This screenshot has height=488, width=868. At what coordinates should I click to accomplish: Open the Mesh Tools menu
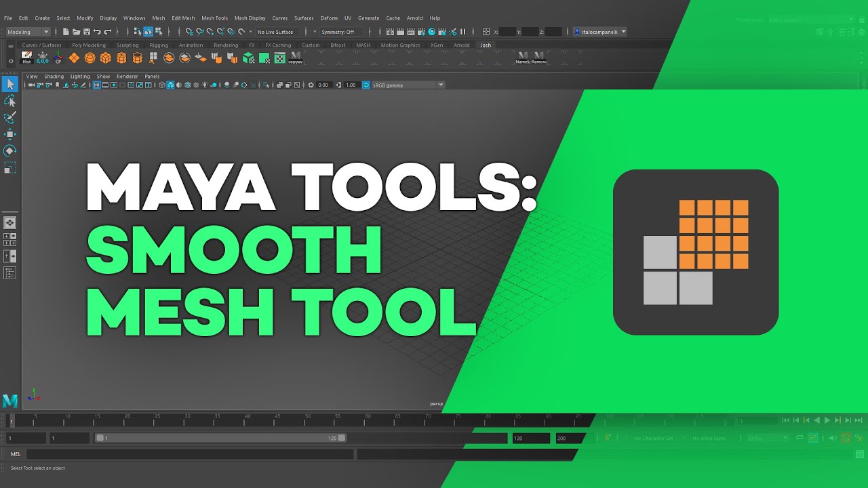click(x=214, y=18)
